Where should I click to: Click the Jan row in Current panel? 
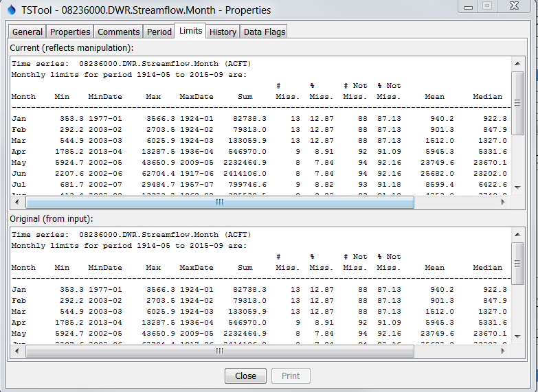(260, 119)
